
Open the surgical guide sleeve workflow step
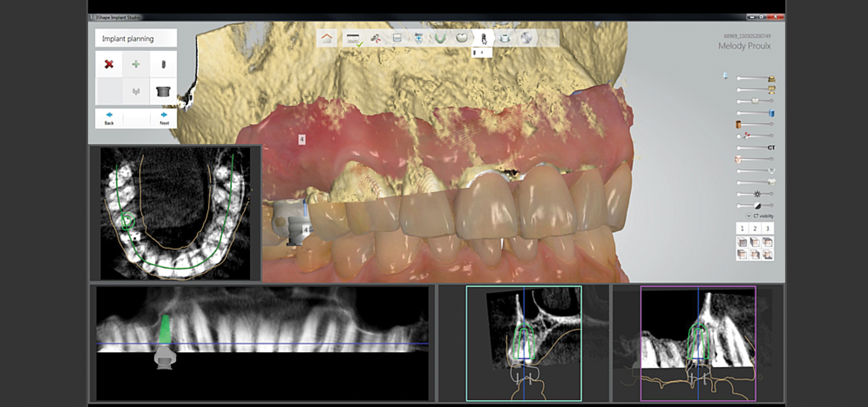click(504, 38)
